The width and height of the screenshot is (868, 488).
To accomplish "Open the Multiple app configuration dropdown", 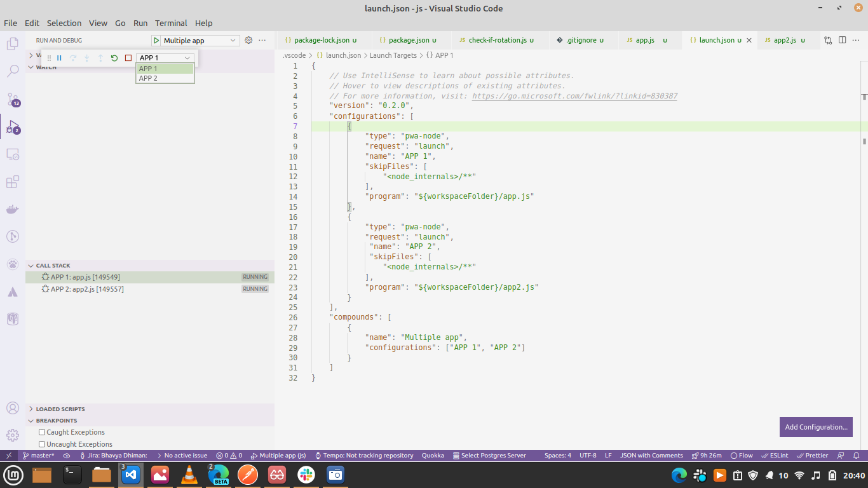I will pyautogui.click(x=199, y=41).
